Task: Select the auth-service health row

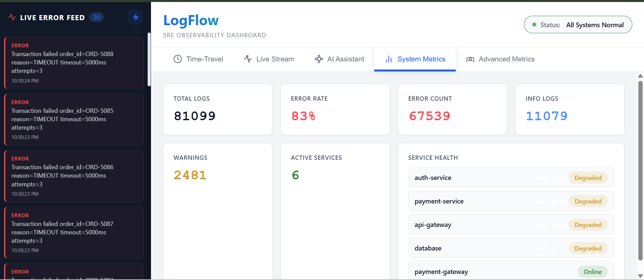Action: [511, 177]
